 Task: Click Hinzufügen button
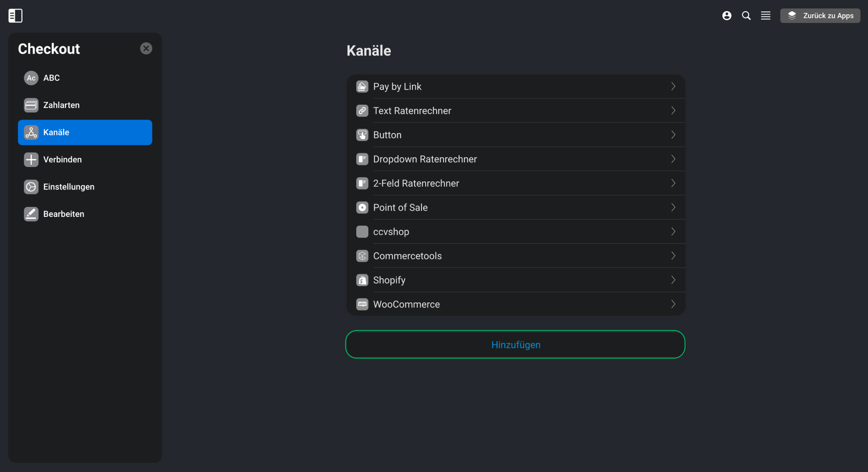(515, 344)
